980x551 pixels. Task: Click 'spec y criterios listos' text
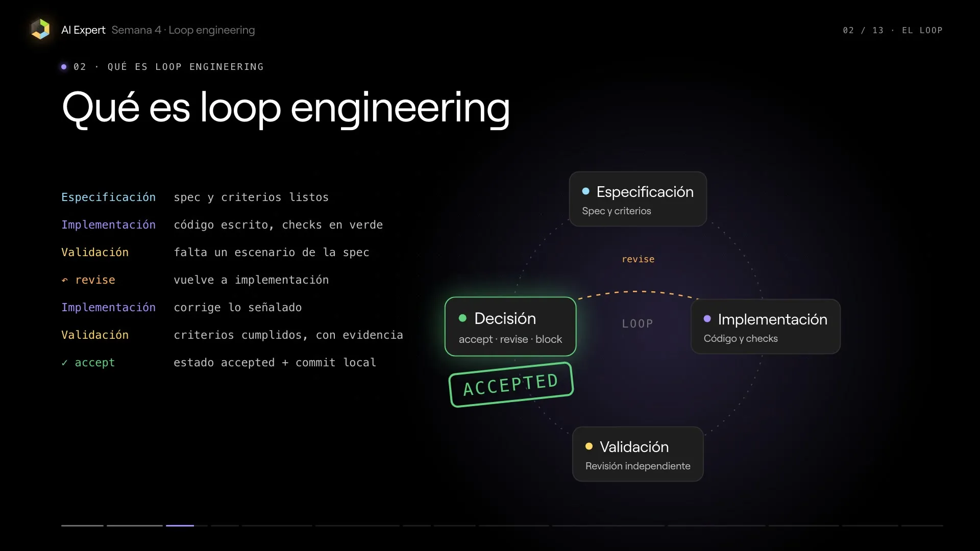pyautogui.click(x=251, y=197)
